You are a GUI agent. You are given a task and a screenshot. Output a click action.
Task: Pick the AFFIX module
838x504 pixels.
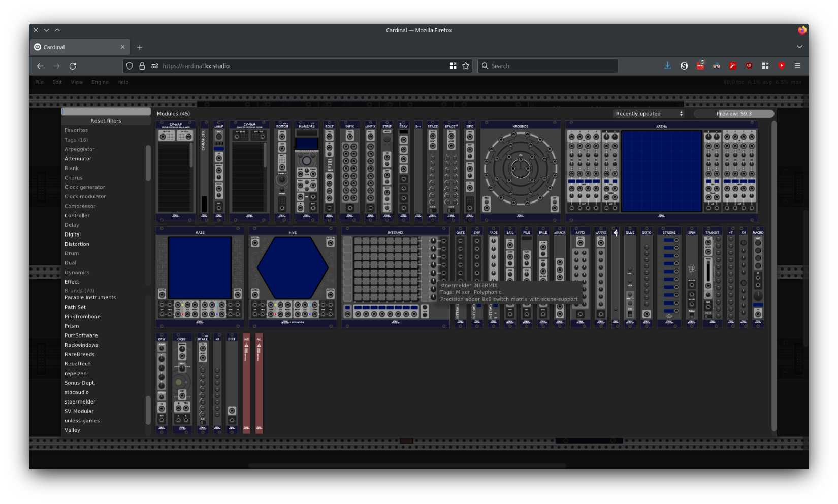click(x=581, y=278)
